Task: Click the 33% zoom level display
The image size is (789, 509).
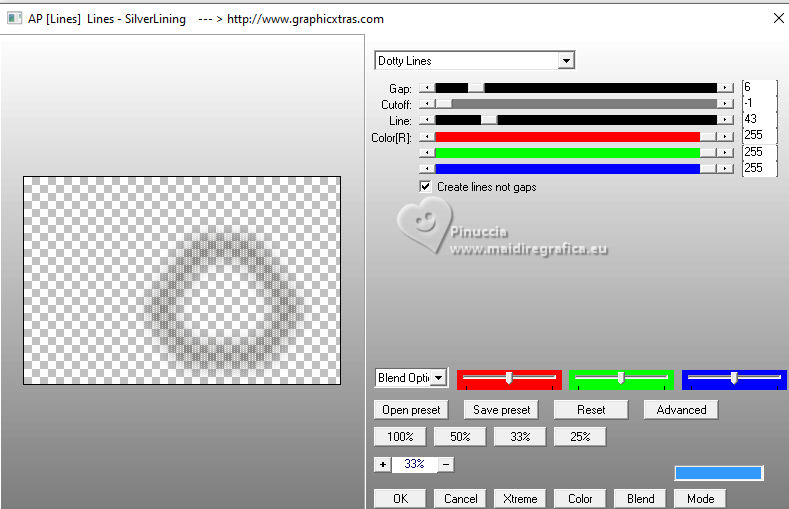Action: click(415, 464)
